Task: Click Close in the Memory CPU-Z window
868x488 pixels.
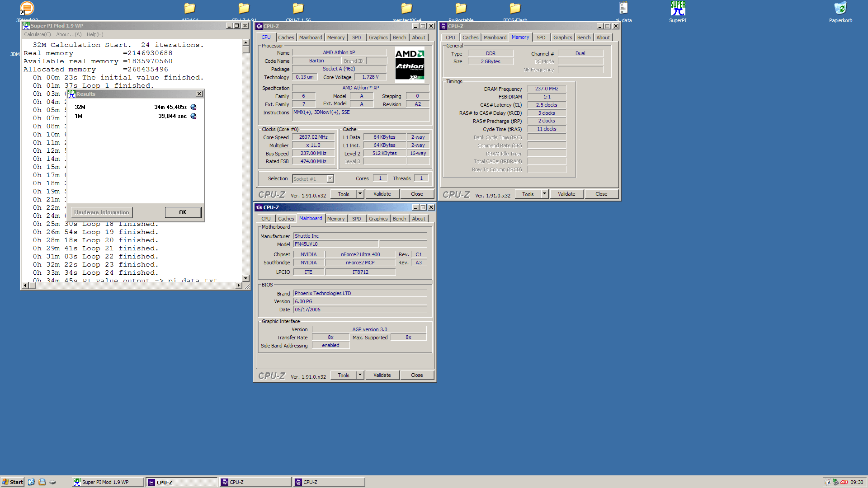Action: click(x=601, y=194)
